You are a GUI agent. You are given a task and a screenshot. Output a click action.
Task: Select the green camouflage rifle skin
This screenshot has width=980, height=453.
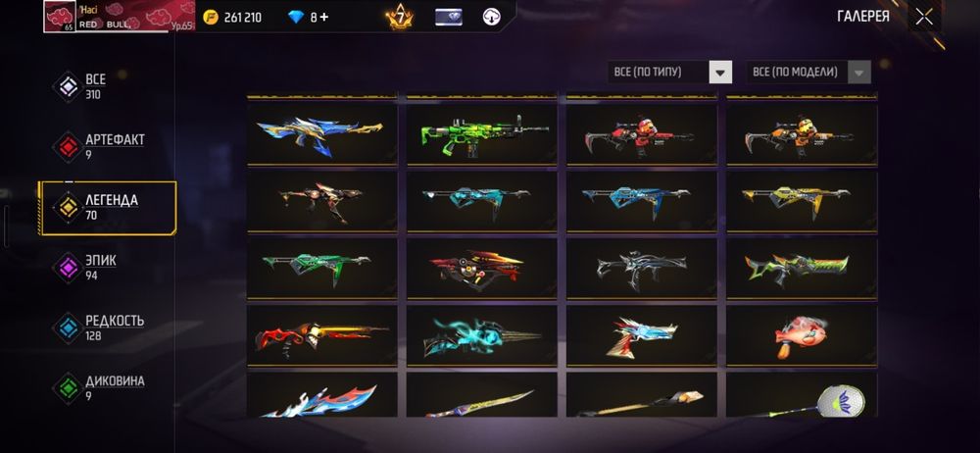pos(482,134)
